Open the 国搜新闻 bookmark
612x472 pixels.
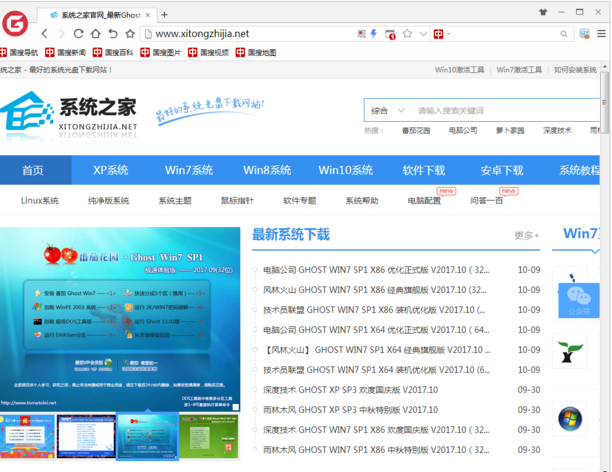(x=65, y=52)
